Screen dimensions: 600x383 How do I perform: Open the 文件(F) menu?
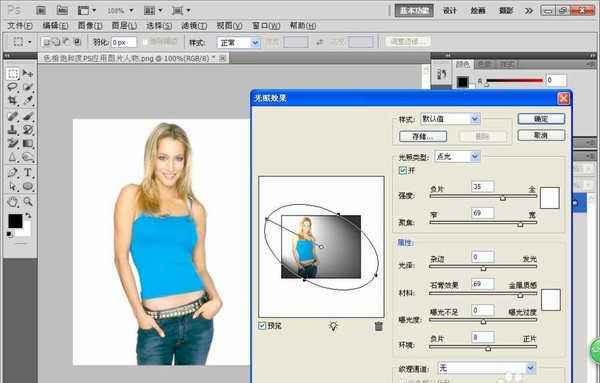tap(20, 26)
